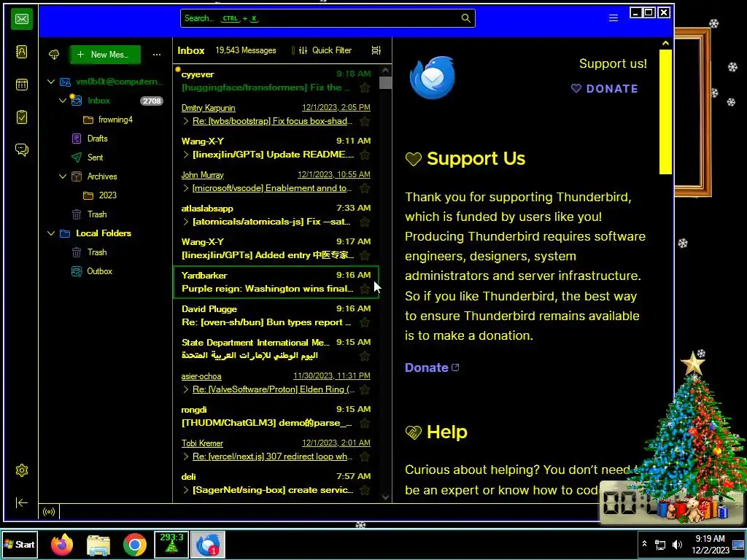
Task: Launch Chrome from the taskbar
Action: (135, 545)
